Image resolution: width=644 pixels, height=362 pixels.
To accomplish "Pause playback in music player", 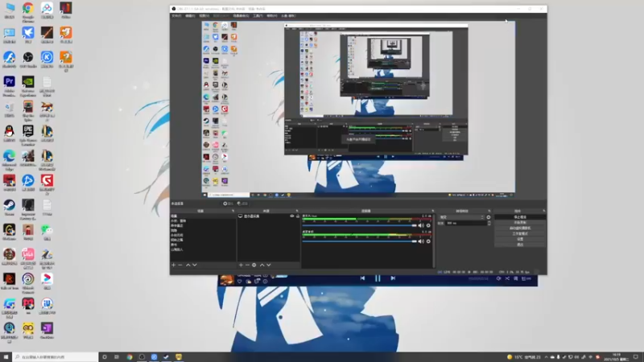I will [378, 278].
